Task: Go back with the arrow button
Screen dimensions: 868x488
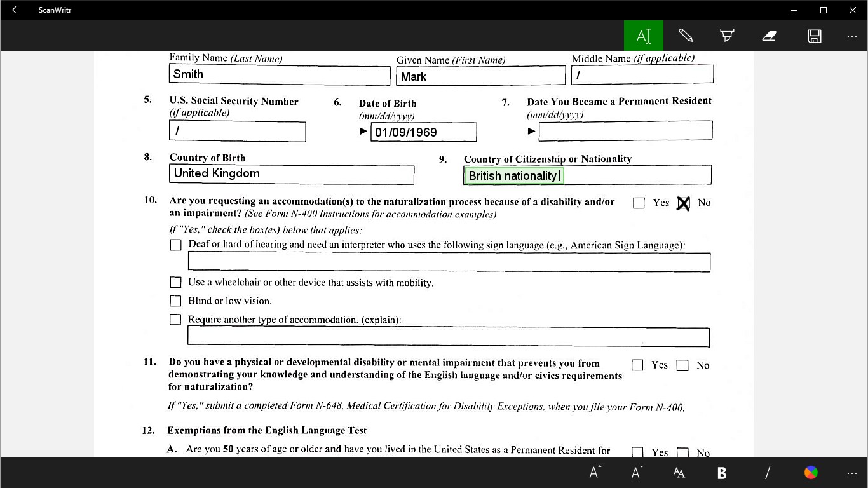Action: pyautogui.click(x=15, y=10)
